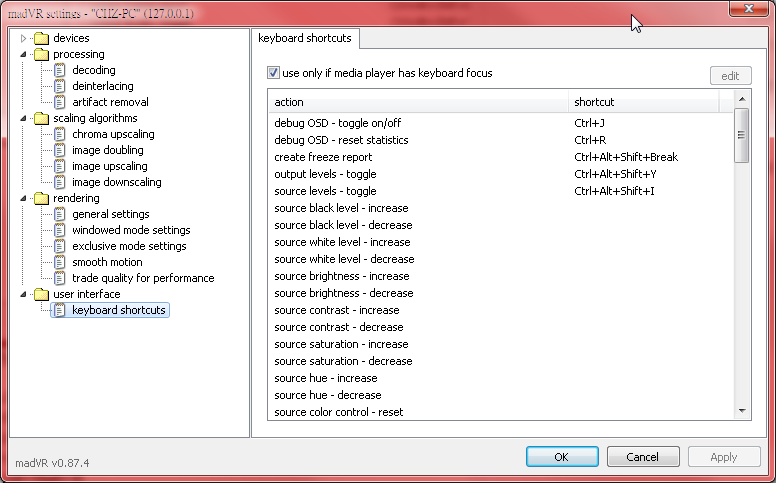Click the decoding page icon
This screenshot has height=483, width=776.
pos(60,70)
